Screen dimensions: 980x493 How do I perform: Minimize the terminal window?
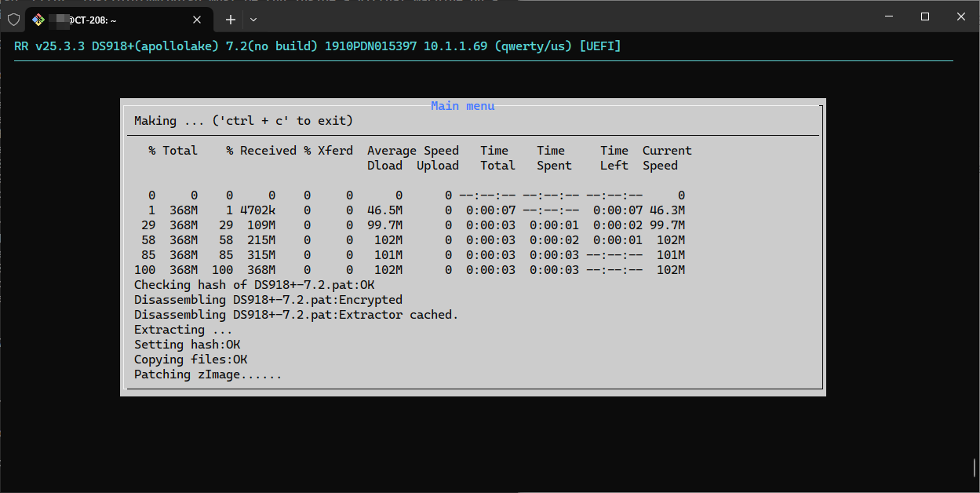(888, 16)
